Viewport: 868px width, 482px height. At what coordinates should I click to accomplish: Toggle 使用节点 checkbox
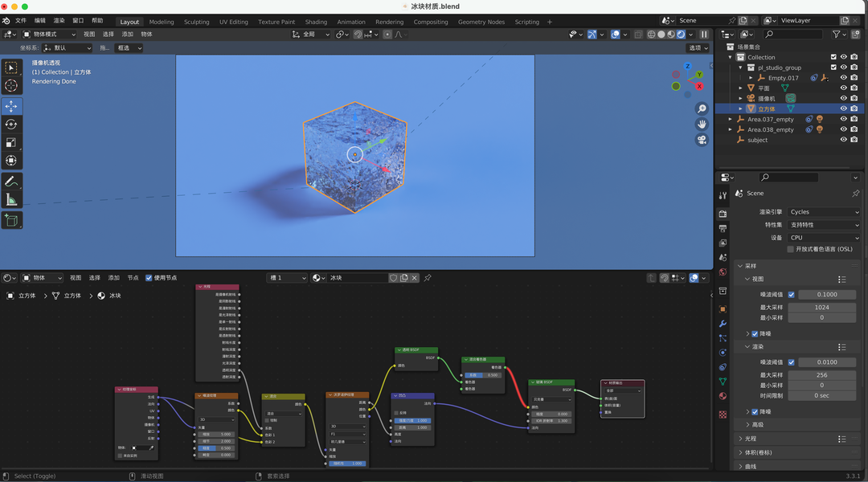(x=149, y=278)
